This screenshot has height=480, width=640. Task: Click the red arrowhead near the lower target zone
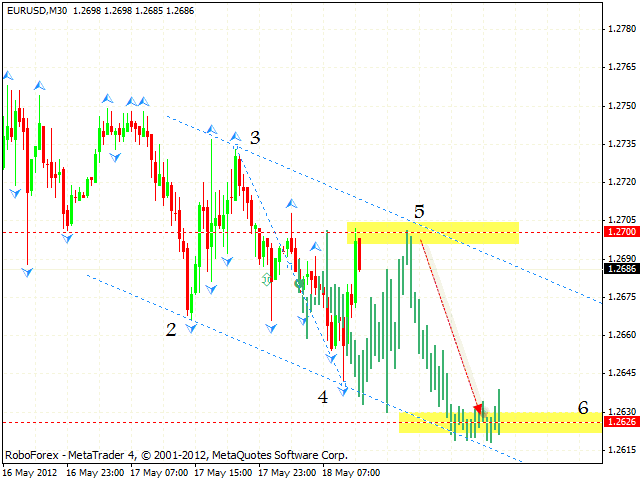pyautogui.click(x=478, y=407)
